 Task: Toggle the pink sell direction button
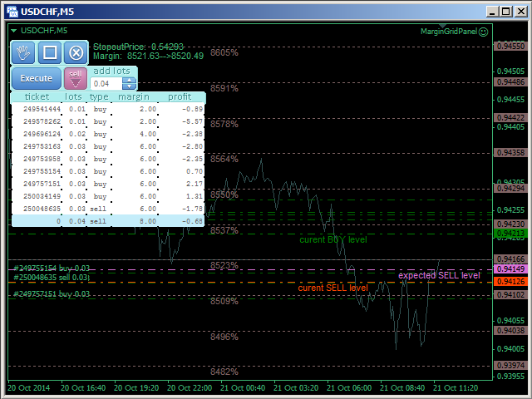tap(76, 78)
